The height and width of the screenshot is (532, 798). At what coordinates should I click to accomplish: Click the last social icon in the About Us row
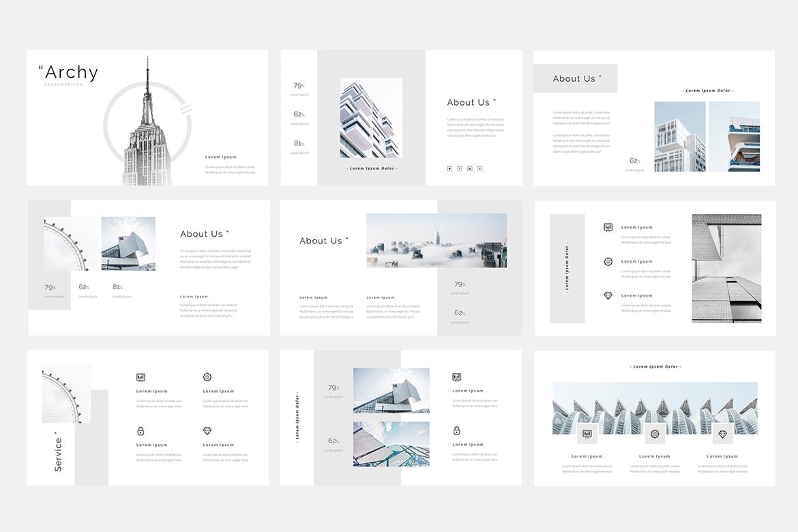pos(480,168)
